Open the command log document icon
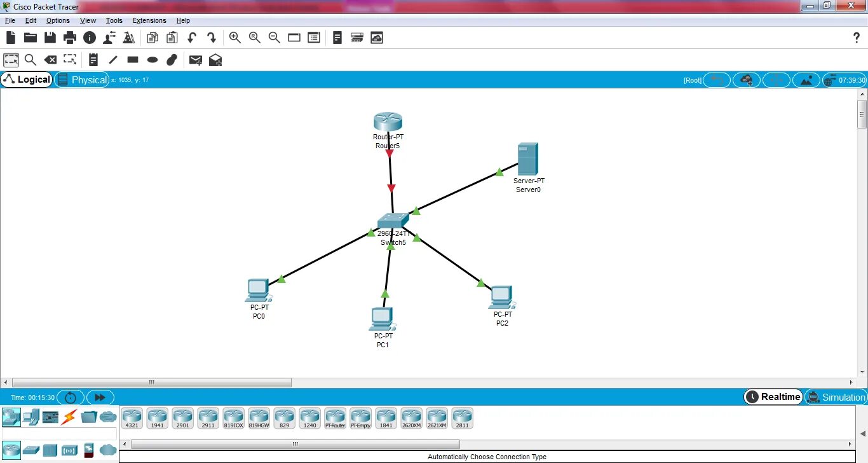This screenshot has width=868, height=463. [337, 38]
